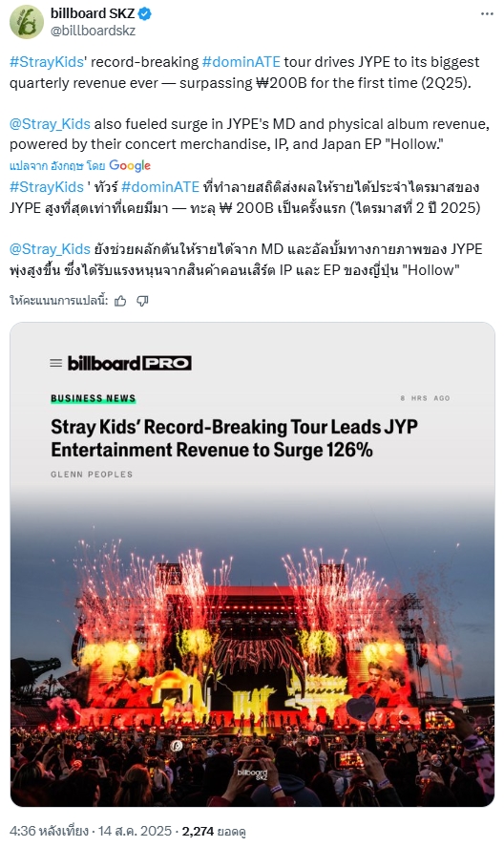This screenshot has height=847, width=504.
Task: Open the #dominATE hashtag in Thai translation
Action: click(160, 187)
